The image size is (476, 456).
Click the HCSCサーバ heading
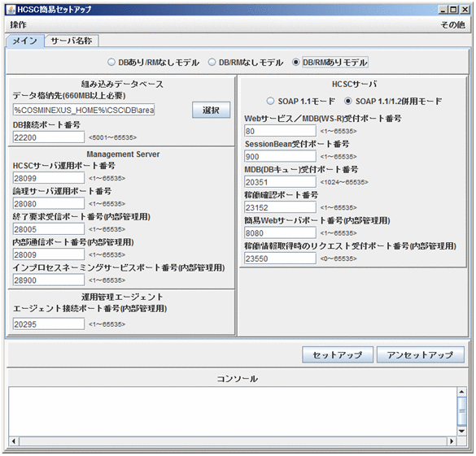[354, 84]
